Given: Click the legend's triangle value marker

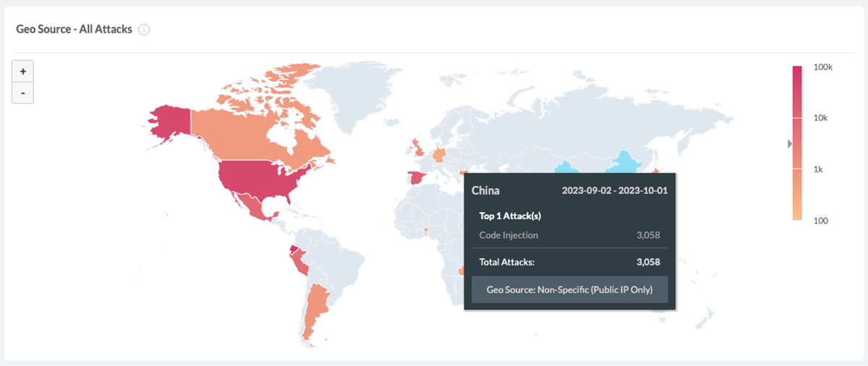Looking at the screenshot, I should (x=790, y=144).
